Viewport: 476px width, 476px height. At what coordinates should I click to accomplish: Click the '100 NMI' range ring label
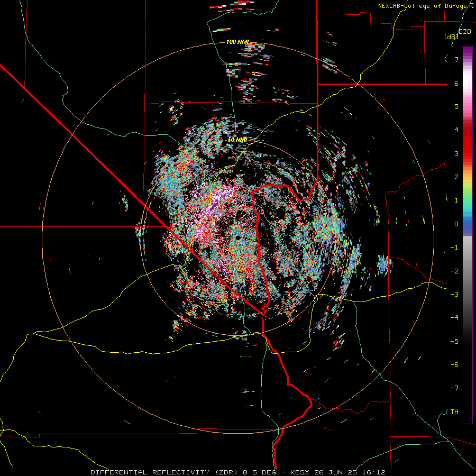pos(237,42)
